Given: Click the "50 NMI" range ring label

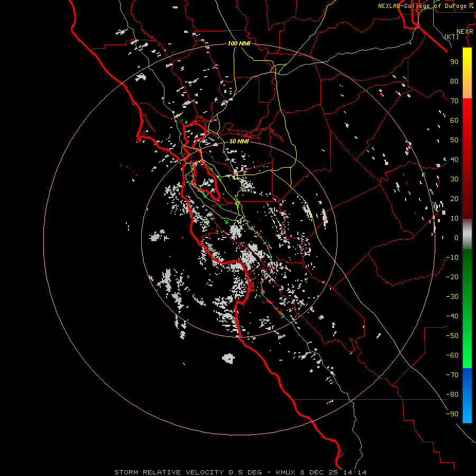Looking at the screenshot, I should click(239, 141).
